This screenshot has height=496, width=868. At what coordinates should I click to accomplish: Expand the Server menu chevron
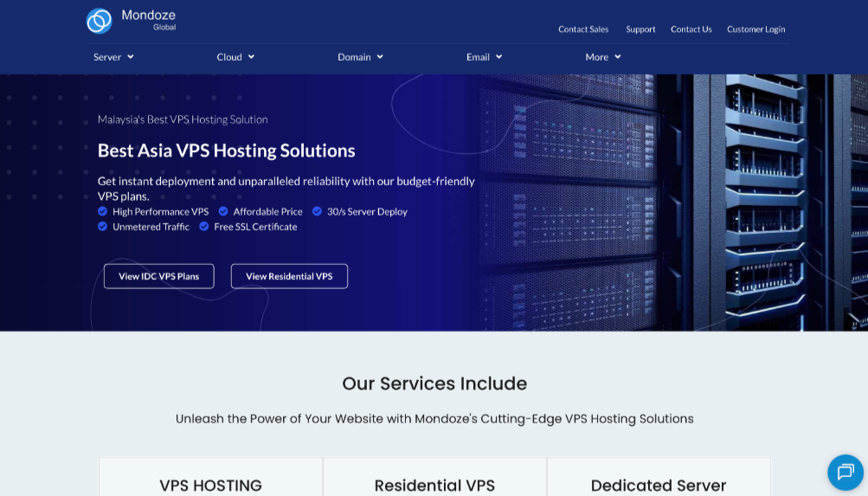point(131,56)
